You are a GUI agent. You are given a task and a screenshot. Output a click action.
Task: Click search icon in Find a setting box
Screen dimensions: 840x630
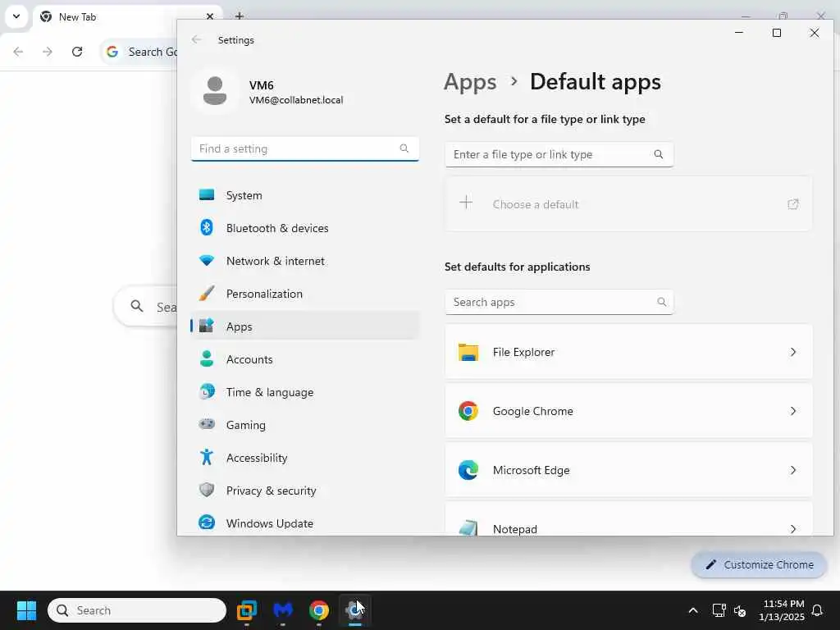pyautogui.click(x=404, y=148)
